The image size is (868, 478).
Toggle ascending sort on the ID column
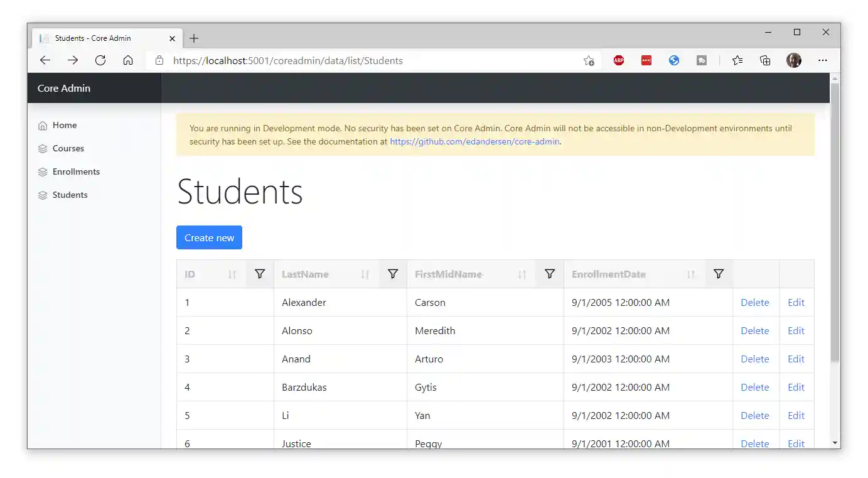[x=232, y=274]
